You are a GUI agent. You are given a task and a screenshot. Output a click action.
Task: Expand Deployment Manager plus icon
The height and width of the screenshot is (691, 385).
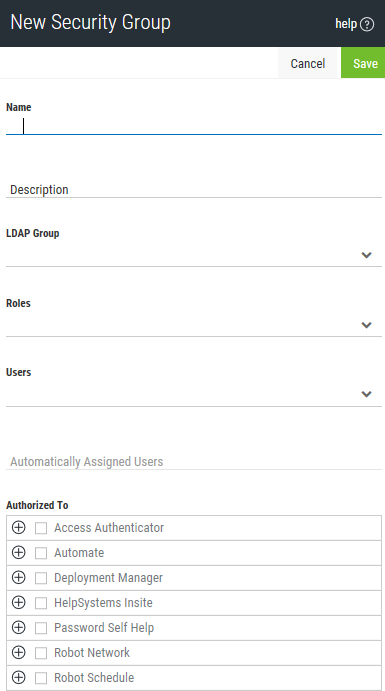(x=19, y=577)
